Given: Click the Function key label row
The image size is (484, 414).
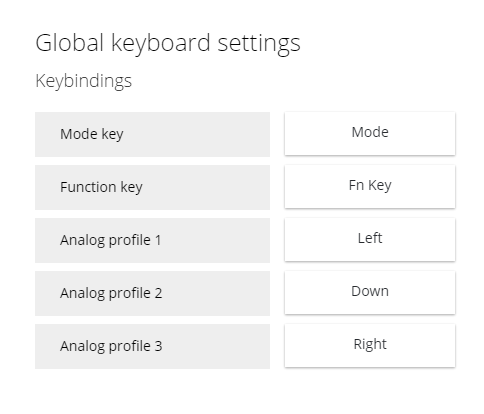Looking at the screenshot, I should click(152, 187).
